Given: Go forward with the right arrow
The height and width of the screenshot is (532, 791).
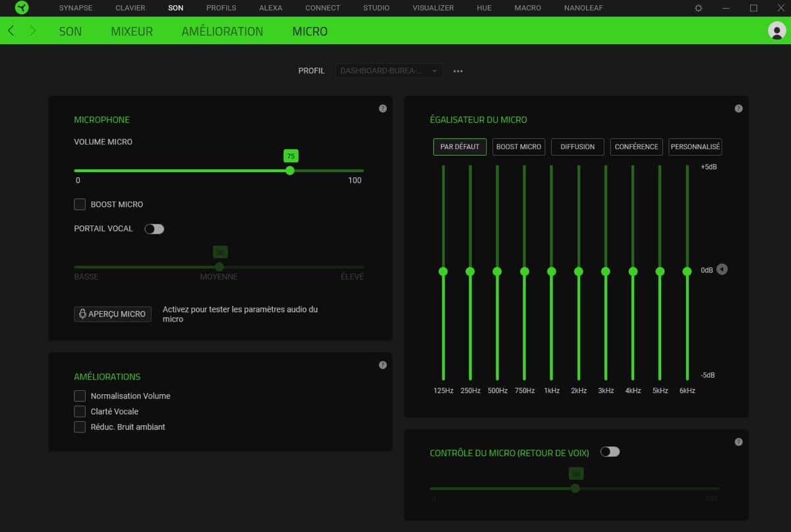Looking at the screenshot, I should [x=33, y=31].
